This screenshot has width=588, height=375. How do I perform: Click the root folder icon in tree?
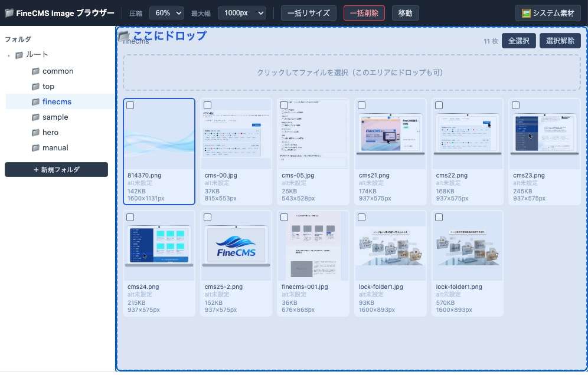pyautogui.click(x=19, y=55)
